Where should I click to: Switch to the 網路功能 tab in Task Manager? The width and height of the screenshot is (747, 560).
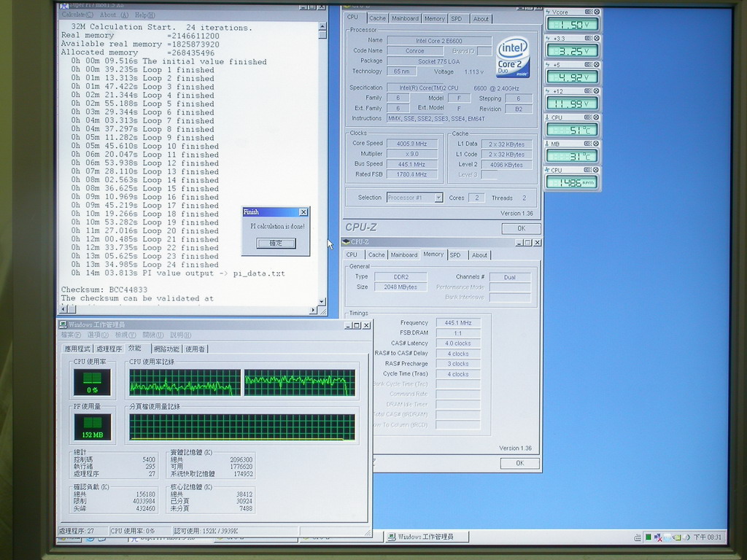[x=166, y=349]
